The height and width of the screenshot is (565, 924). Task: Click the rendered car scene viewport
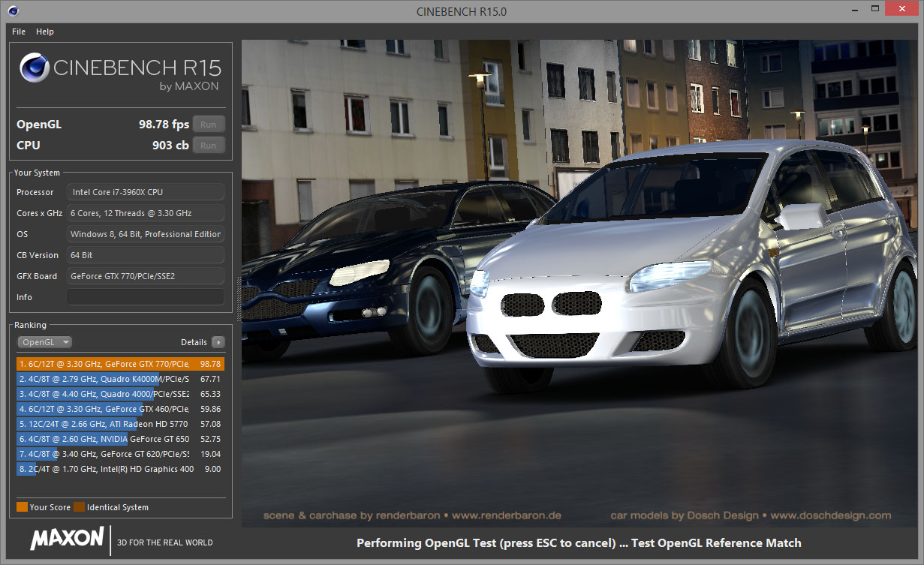click(579, 284)
